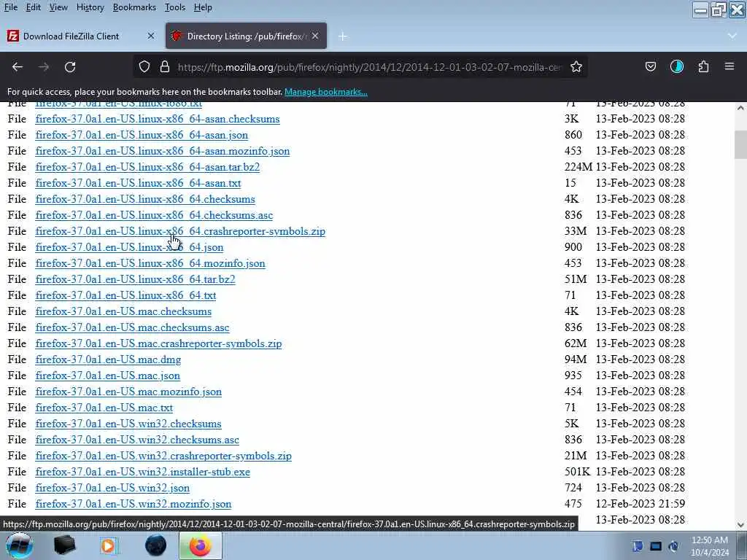Screen dimensions: 747x560
Task: Open the tracking protection shield icon
Action: coord(144,67)
